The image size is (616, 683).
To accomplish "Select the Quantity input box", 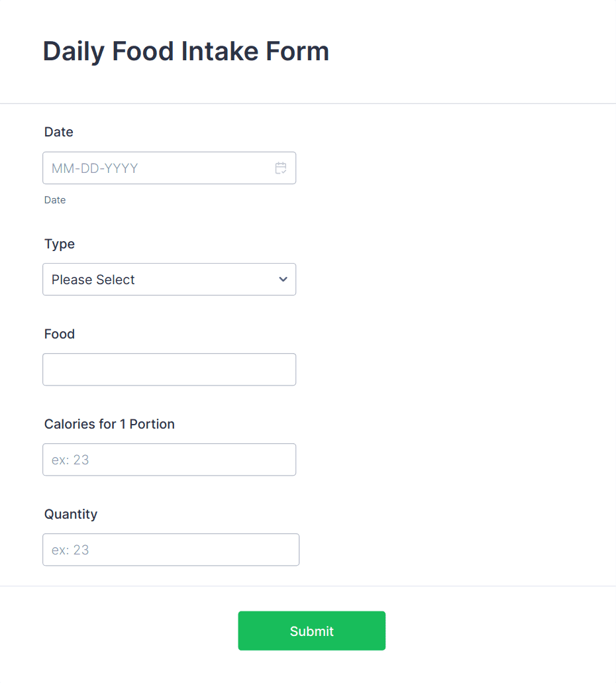I will pos(171,549).
